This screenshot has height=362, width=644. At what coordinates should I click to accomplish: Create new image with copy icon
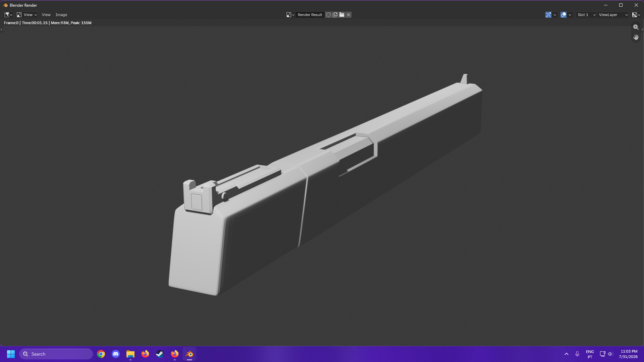click(x=335, y=15)
